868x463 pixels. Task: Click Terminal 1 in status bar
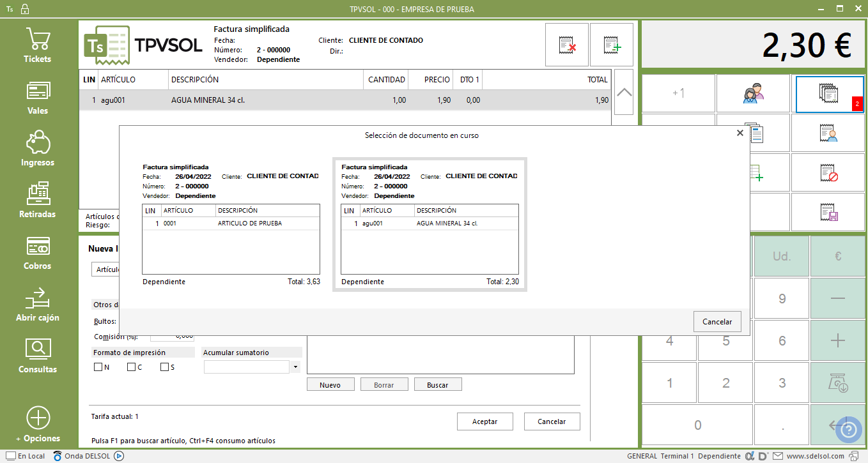[x=678, y=456]
